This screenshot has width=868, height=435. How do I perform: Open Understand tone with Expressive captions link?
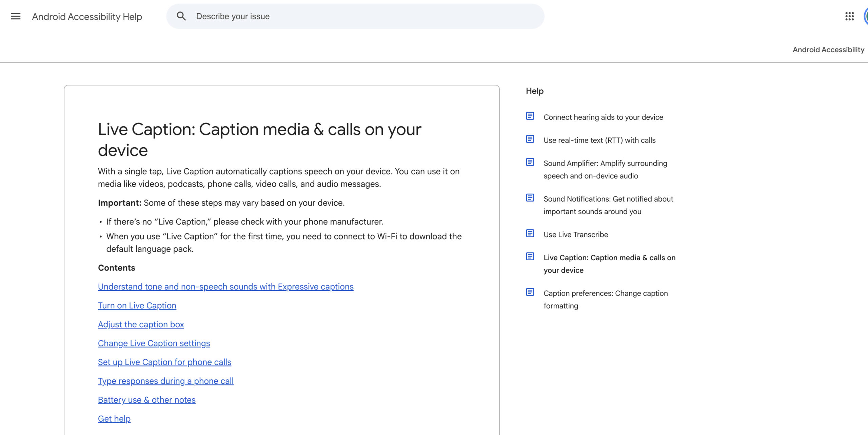pyautogui.click(x=225, y=287)
